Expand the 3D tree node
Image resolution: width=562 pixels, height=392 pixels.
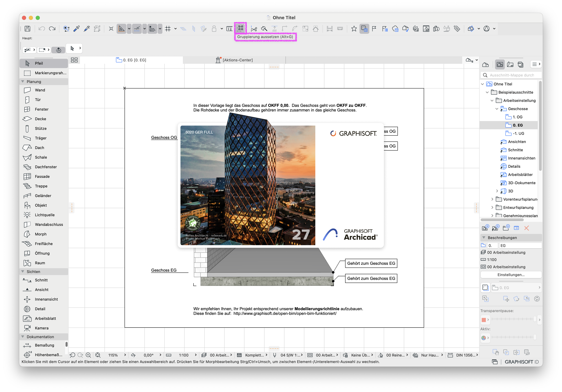tap(497, 191)
